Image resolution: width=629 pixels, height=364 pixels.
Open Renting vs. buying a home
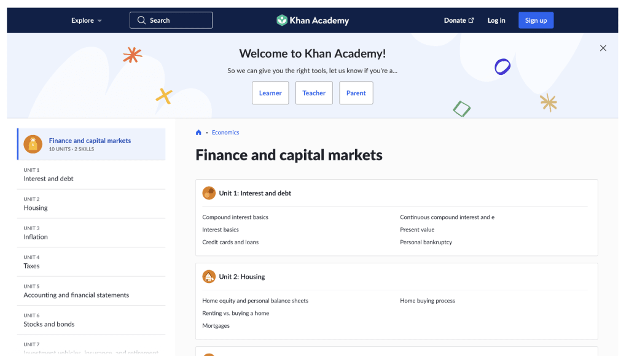point(235,313)
